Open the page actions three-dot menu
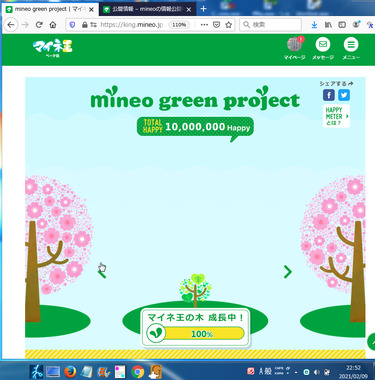Image resolution: width=375 pixels, height=380 pixels. point(204,25)
